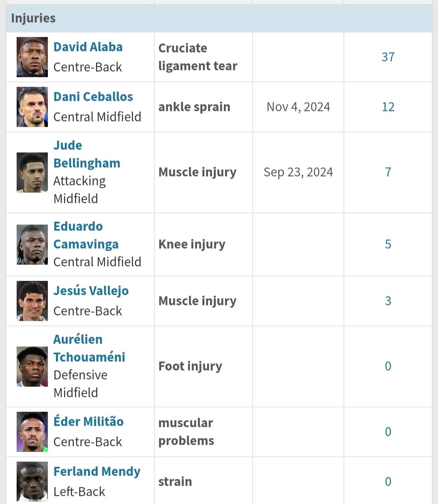Viewport: 438px width, 504px height.
Task: Open Jesús Vallejo's portrait thumbnail
Action: click(x=32, y=301)
